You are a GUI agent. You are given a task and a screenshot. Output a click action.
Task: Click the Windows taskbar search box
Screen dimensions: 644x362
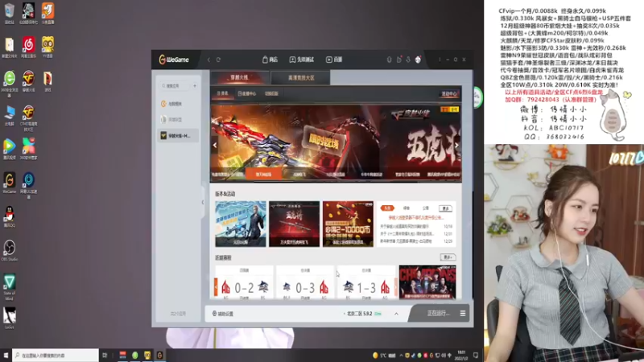pos(56,356)
